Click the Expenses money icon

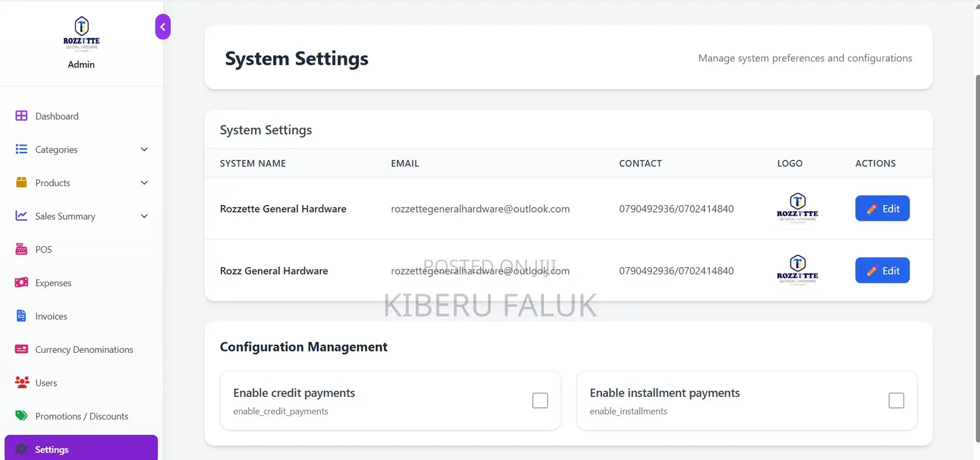[x=21, y=282]
